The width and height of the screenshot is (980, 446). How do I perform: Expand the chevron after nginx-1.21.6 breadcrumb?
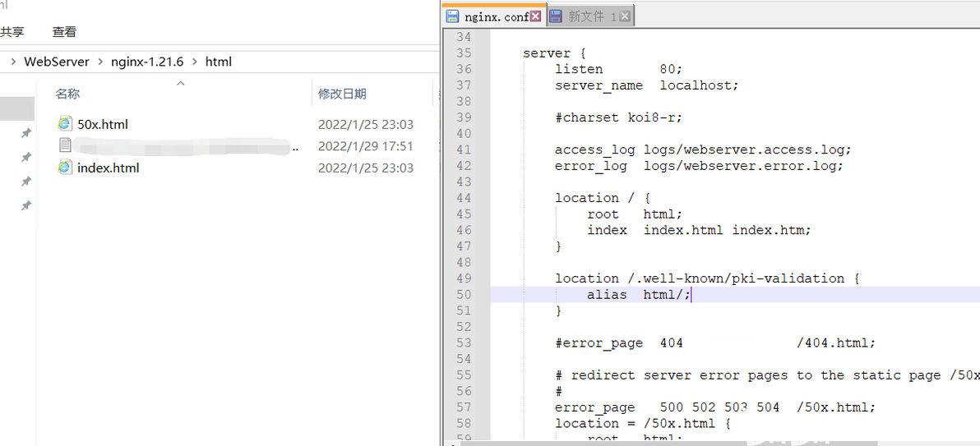tap(195, 62)
